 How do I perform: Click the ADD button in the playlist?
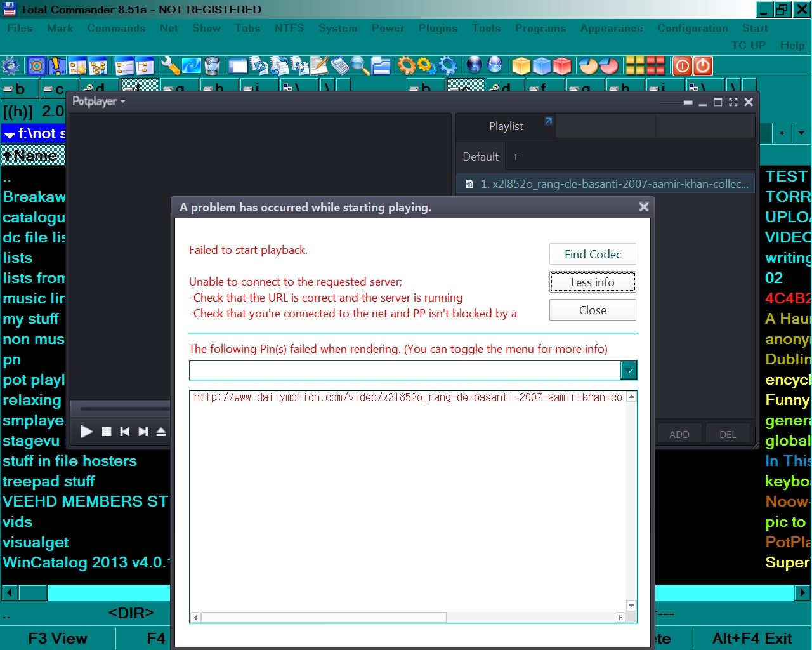[x=679, y=434]
